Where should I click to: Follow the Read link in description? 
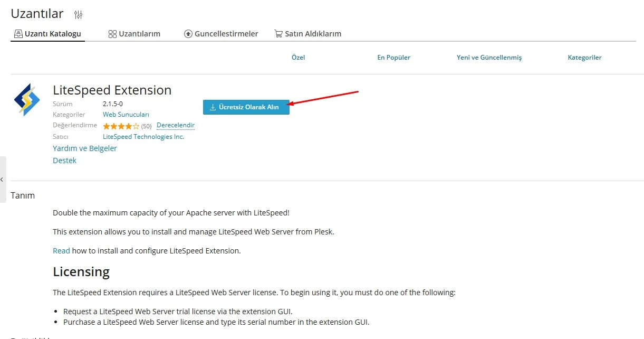(x=61, y=251)
